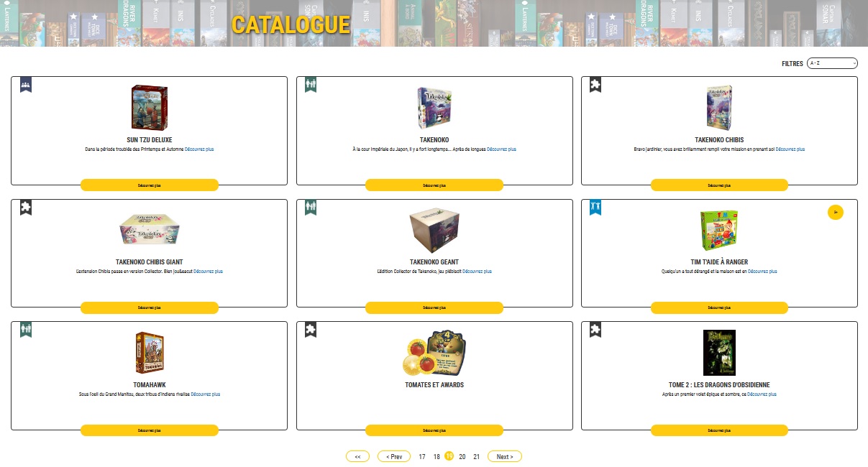Select current page 19 in pagination
The height and width of the screenshot is (467, 868).
coord(449,456)
